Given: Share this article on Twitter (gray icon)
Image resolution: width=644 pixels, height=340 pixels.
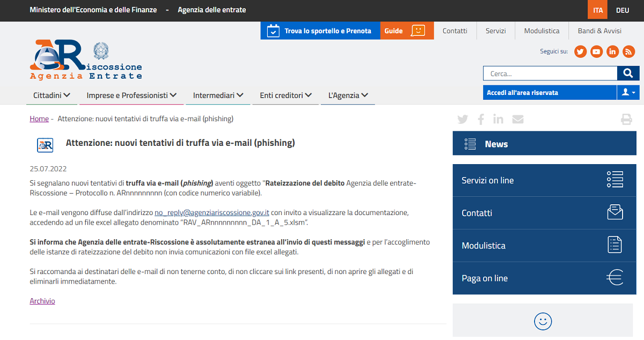Looking at the screenshot, I should click(x=463, y=119).
